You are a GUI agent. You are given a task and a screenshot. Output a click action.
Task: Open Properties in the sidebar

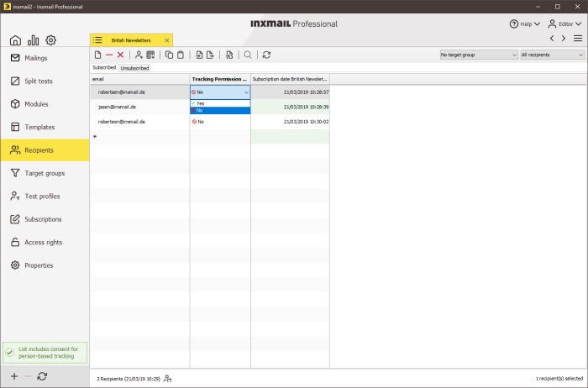point(45,265)
